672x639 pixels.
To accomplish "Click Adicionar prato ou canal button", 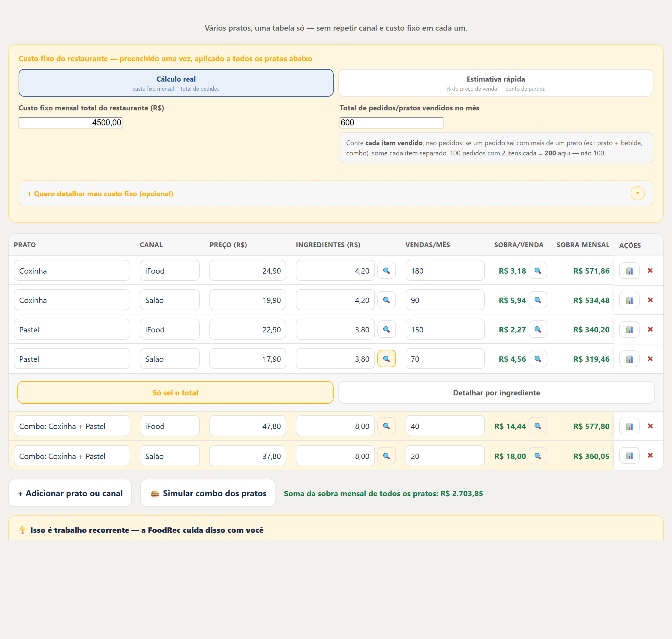I will (70, 493).
